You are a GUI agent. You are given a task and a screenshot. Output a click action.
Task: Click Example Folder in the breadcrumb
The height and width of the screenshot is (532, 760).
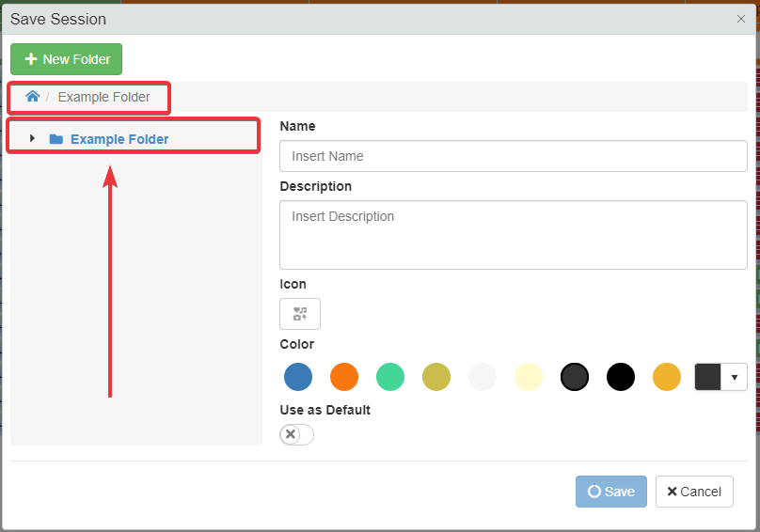coord(103,97)
